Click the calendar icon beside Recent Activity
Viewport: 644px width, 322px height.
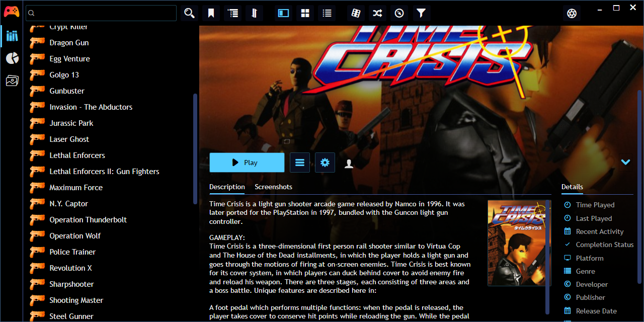[x=568, y=231]
